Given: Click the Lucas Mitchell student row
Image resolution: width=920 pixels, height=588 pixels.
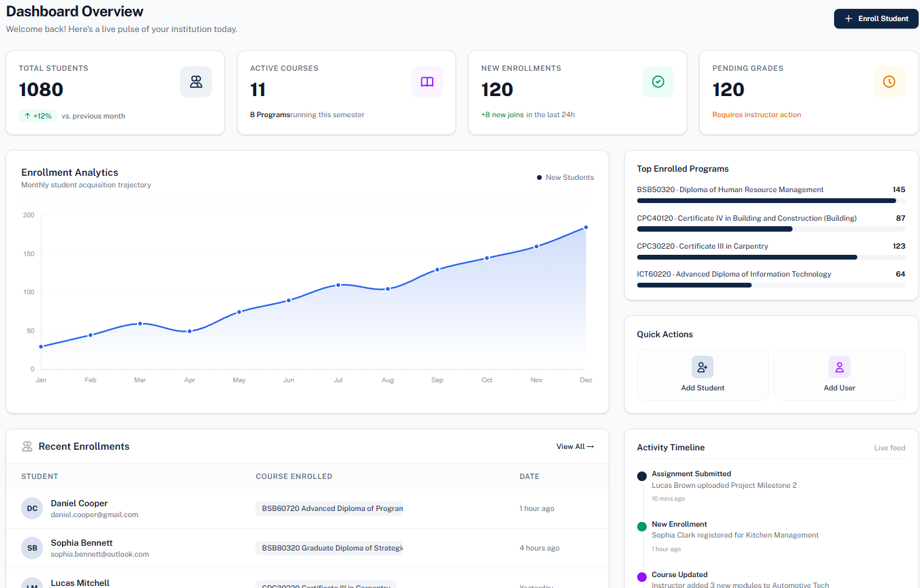Looking at the screenshot, I should point(307,578).
